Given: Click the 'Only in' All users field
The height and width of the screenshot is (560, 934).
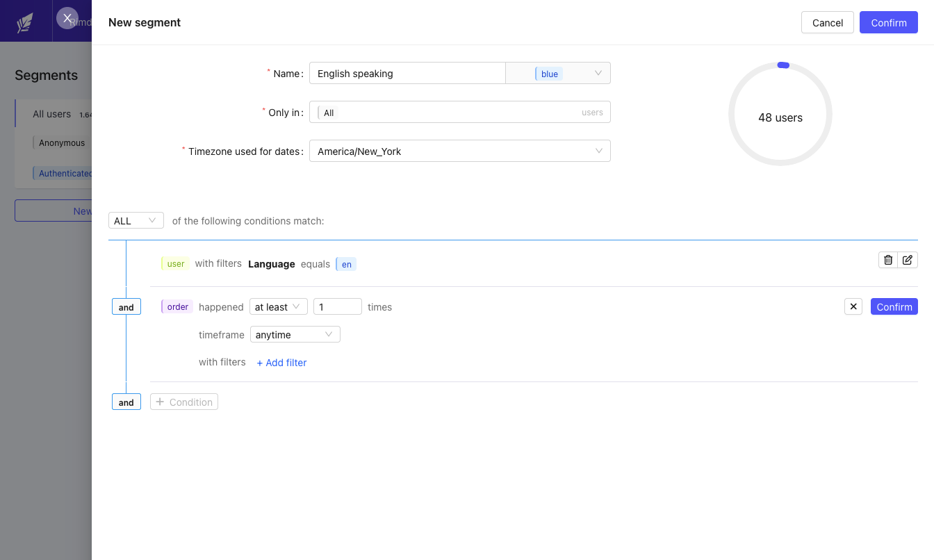Looking at the screenshot, I should 460,112.
